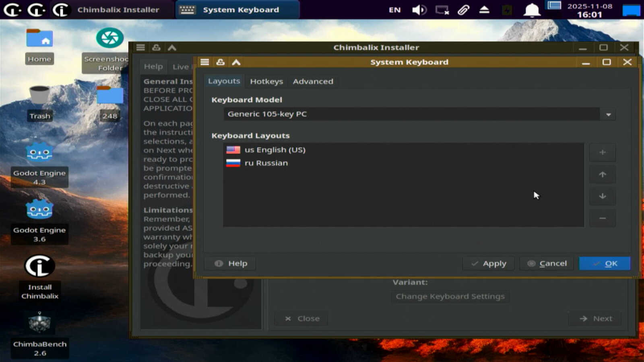The height and width of the screenshot is (362, 644).
Task: Roll up the Chimbalix Installer window
Action: click(x=172, y=47)
